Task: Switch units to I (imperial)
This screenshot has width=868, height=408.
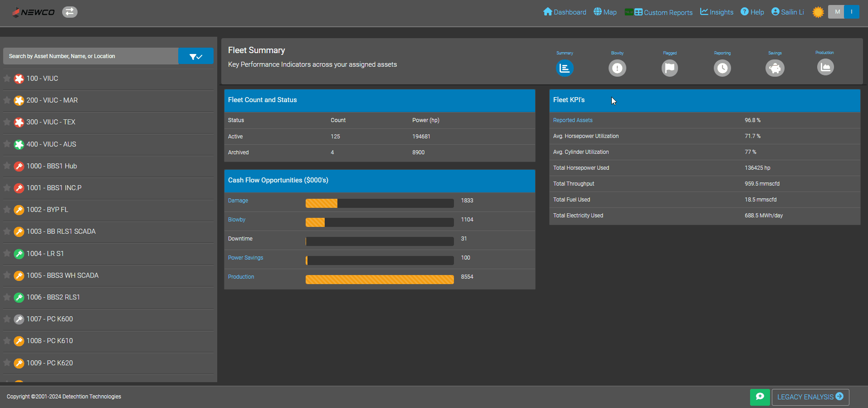Action: [852, 12]
